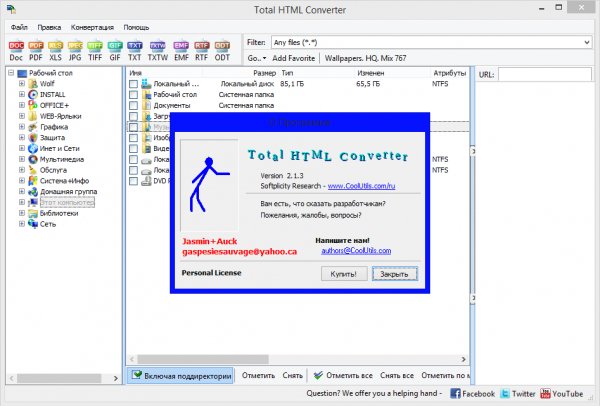Screen dimensions: 600x406
Task: Sort by Имя column header
Action: click(135, 73)
